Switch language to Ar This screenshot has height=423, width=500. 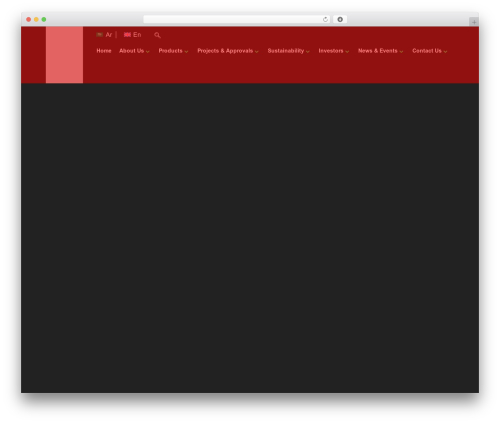109,35
